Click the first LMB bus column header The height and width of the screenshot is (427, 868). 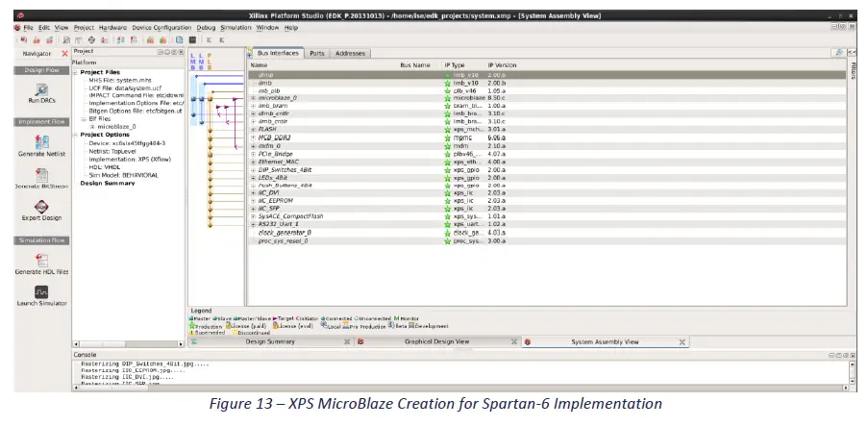click(x=192, y=62)
